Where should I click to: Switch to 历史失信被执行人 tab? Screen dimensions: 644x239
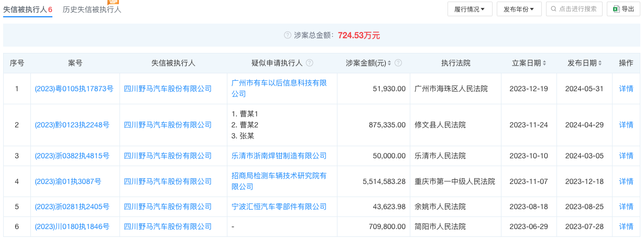point(92,9)
